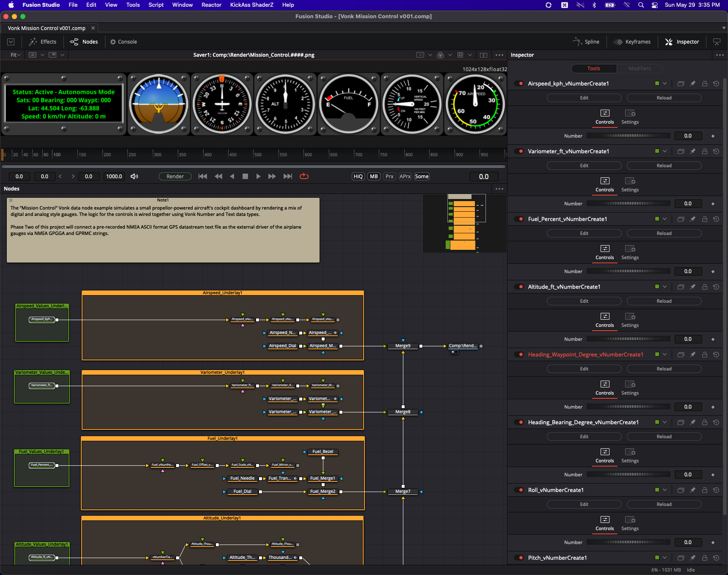Viewport: 728px width, 575px height.
Task: Toggle APrx auto proxy mode
Action: point(405,177)
